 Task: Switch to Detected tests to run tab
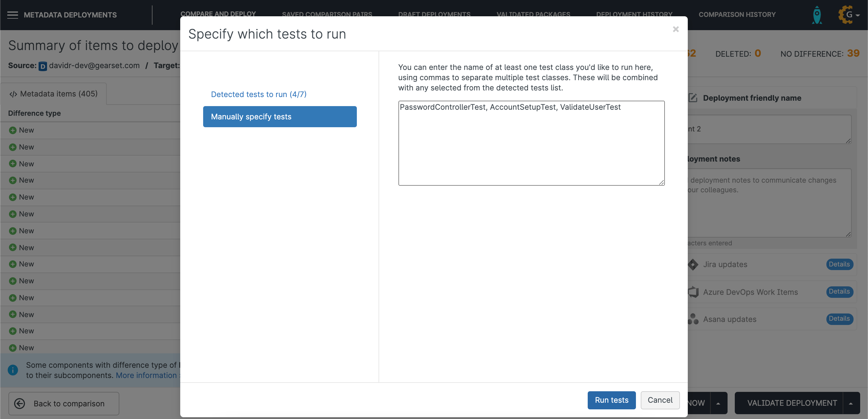[259, 94]
